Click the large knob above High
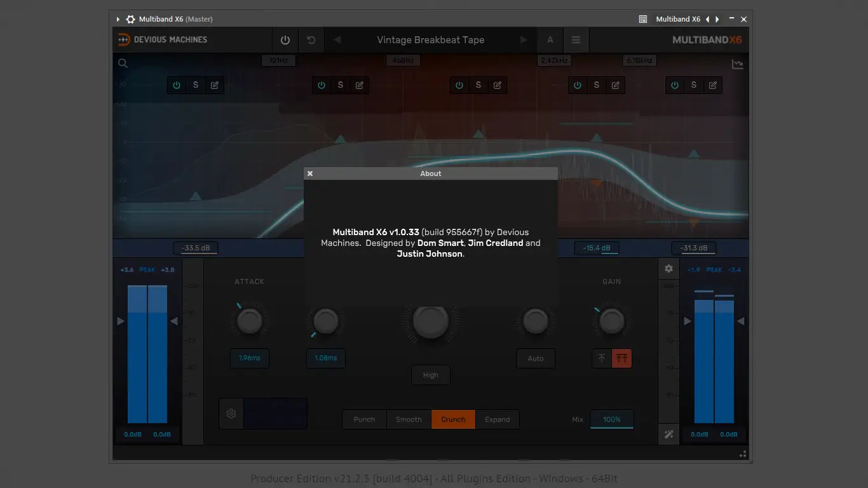This screenshot has height=488, width=868. pyautogui.click(x=431, y=321)
